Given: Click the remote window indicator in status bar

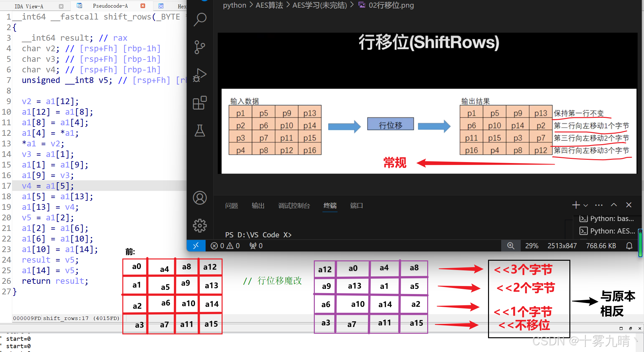Looking at the screenshot, I should click(196, 246).
